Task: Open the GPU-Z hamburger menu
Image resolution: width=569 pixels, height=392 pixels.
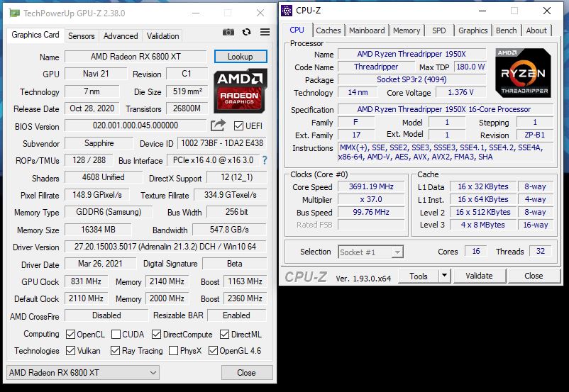Action: [265, 33]
